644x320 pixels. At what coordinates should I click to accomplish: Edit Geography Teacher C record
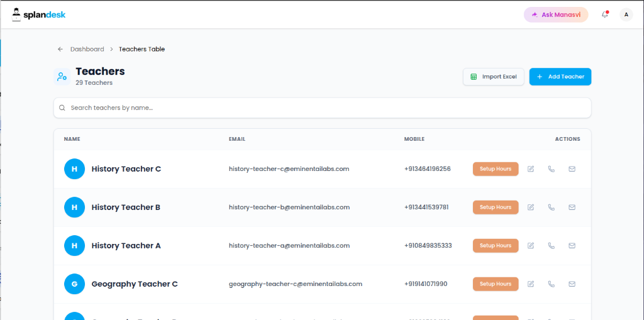pyautogui.click(x=531, y=284)
